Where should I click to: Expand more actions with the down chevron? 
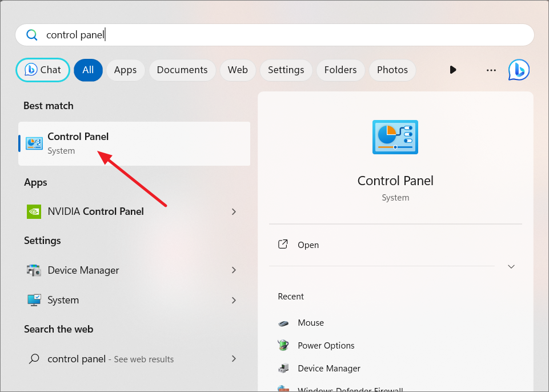511,267
